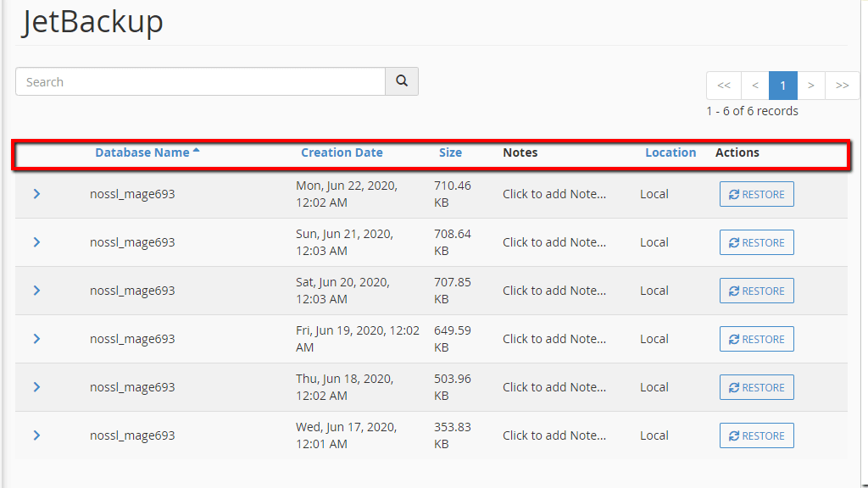
Task: Restore the Mon, Jun 22 backup
Action: tap(757, 194)
